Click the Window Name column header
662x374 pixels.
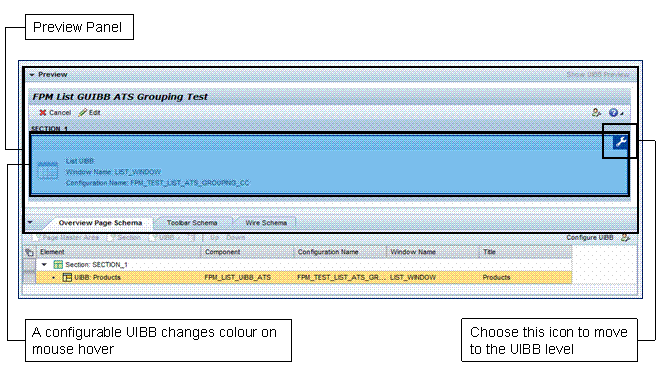(x=433, y=252)
